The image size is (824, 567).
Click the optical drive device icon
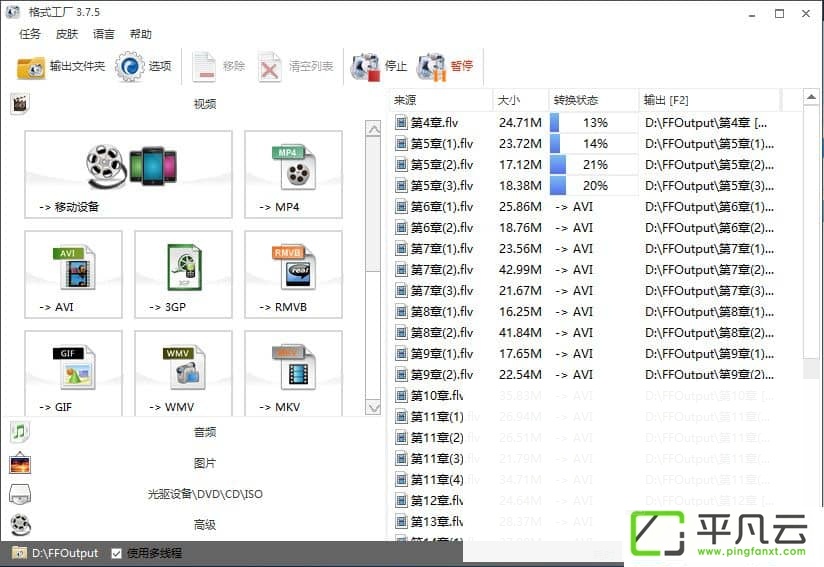pyautogui.click(x=20, y=494)
